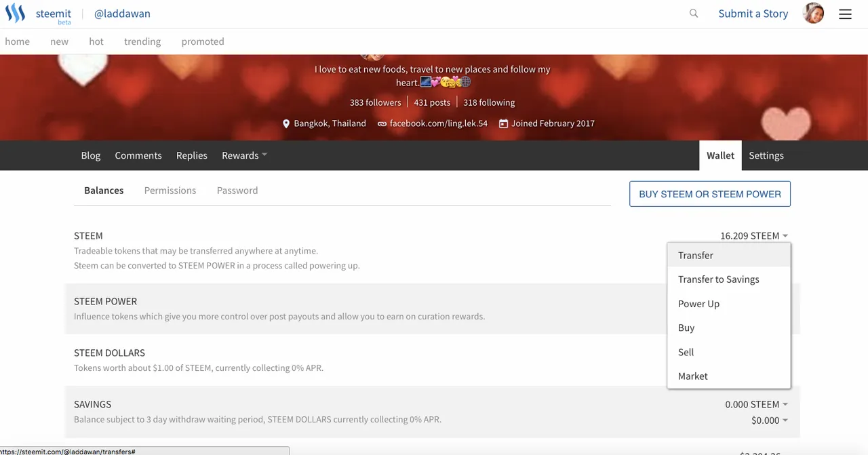The height and width of the screenshot is (455, 868).
Task: Switch to the Comments tab
Action: [x=138, y=155]
